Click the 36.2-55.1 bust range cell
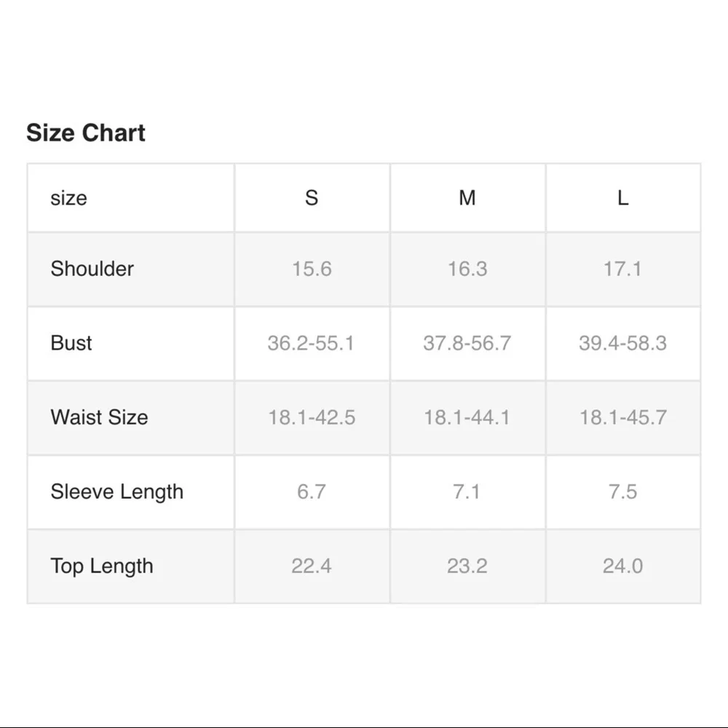The width and height of the screenshot is (728, 728). click(311, 343)
